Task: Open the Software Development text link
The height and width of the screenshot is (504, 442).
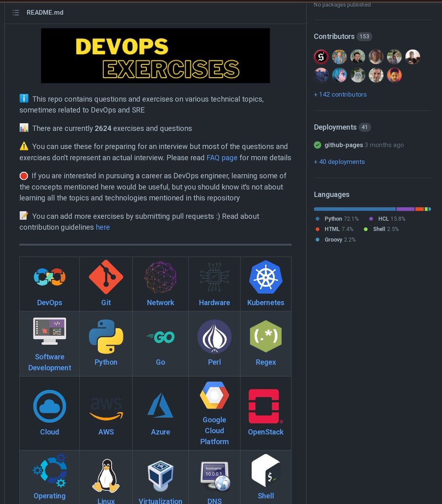Action: point(50,362)
